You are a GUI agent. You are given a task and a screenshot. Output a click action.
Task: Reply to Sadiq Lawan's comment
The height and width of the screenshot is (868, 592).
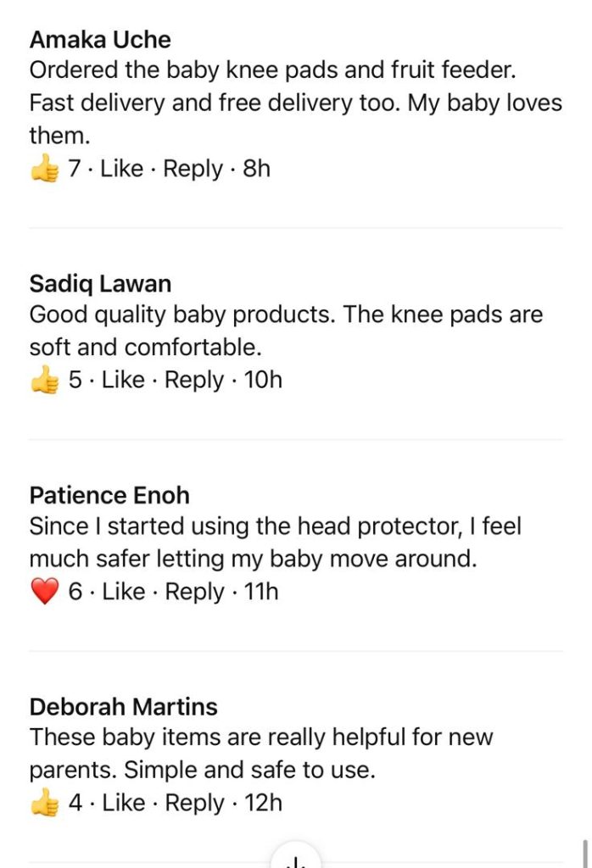(195, 380)
